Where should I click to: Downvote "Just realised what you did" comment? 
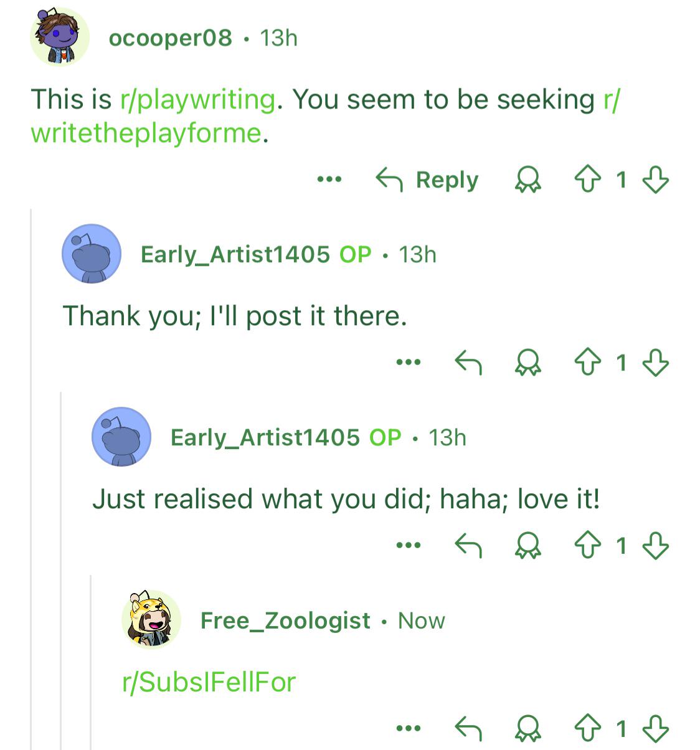[655, 546]
